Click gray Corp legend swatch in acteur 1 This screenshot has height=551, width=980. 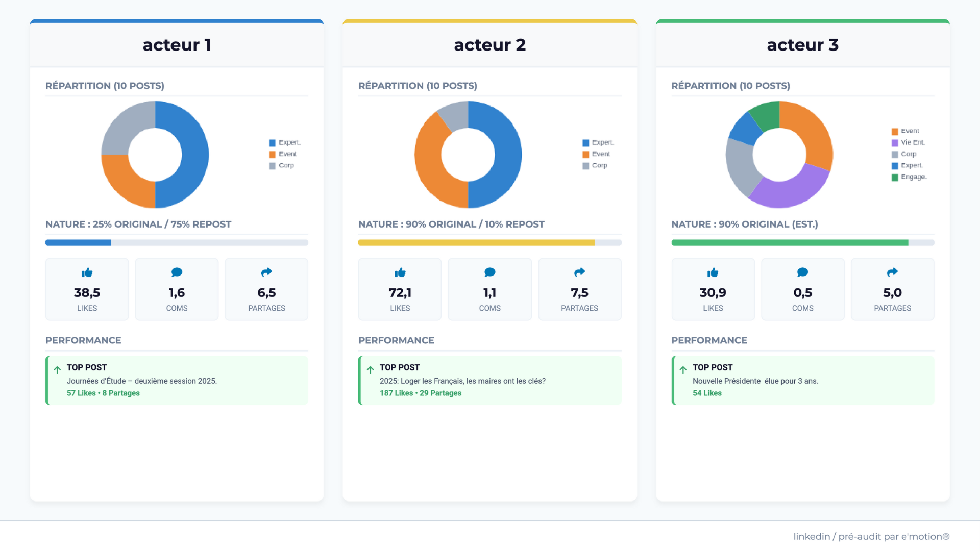coord(272,166)
